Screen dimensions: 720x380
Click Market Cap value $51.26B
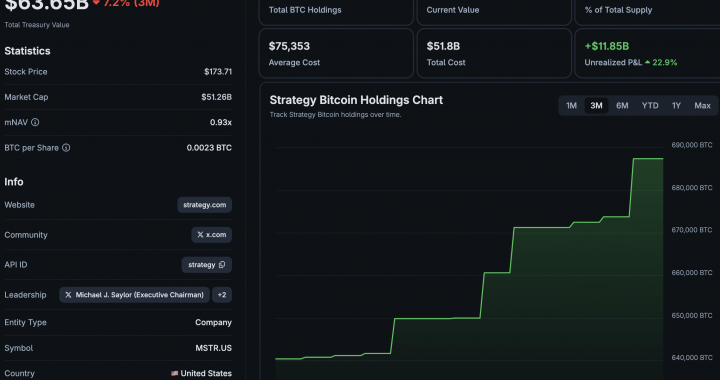pyautogui.click(x=216, y=97)
